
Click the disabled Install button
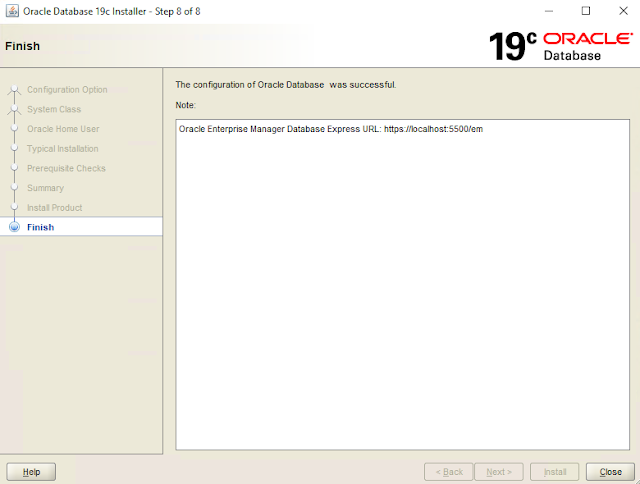click(x=554, y=472)
